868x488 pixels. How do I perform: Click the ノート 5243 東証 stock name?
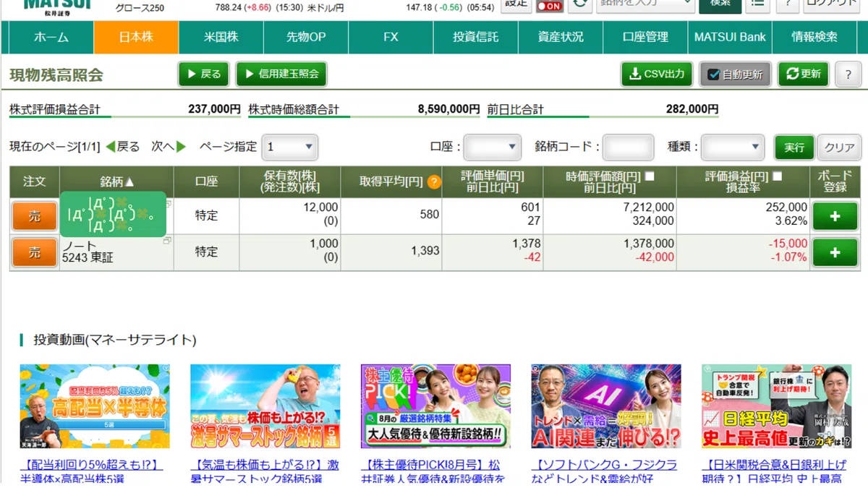click(x=88, y=252)
